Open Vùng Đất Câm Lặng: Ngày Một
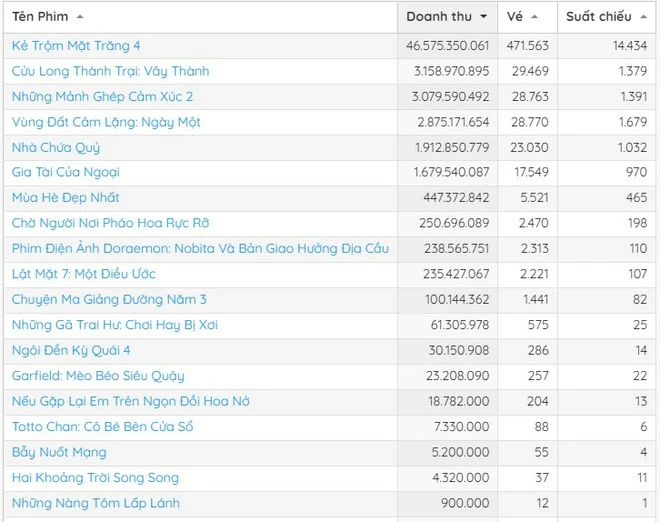660x522 pixels. click(x=106, y=122)
